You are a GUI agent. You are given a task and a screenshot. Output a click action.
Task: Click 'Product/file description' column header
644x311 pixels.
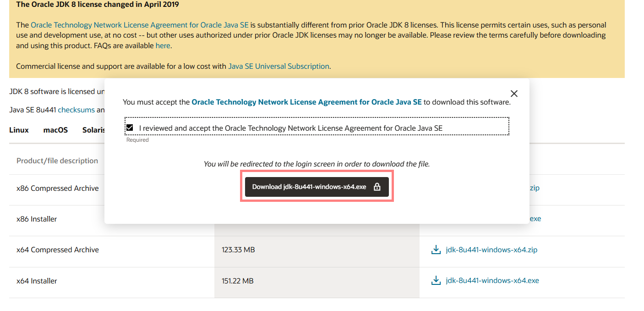click(57, 161)
